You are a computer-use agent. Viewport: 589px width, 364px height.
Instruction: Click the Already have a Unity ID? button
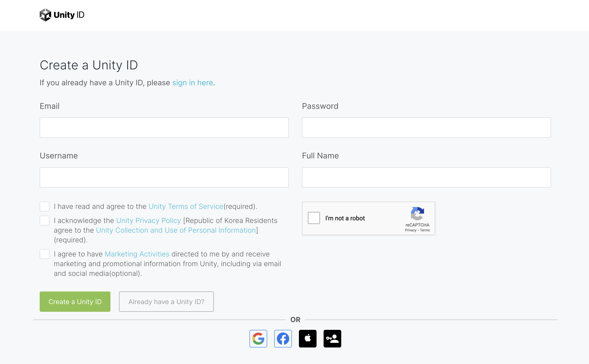[166, 302]
